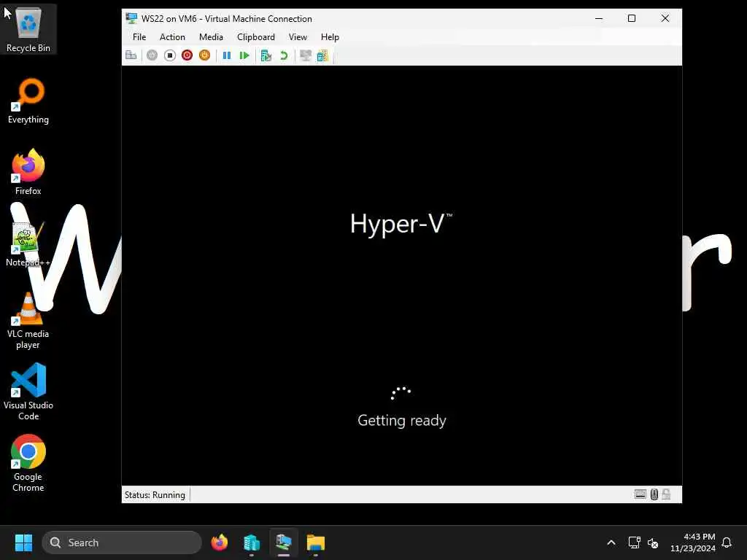Open the Help menu
The image size is (747, 560).
point(330,37)
